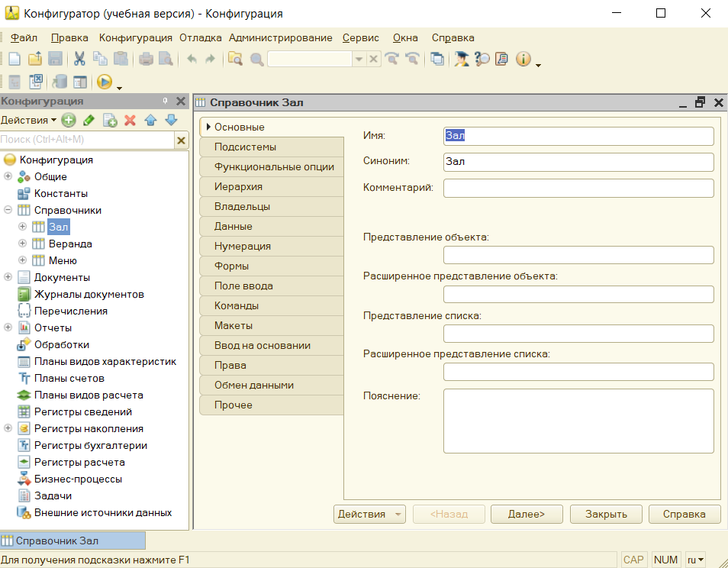Collapse the Справочники tree node
Viewport: 728px width, 568px height.
tap(8, 210)
